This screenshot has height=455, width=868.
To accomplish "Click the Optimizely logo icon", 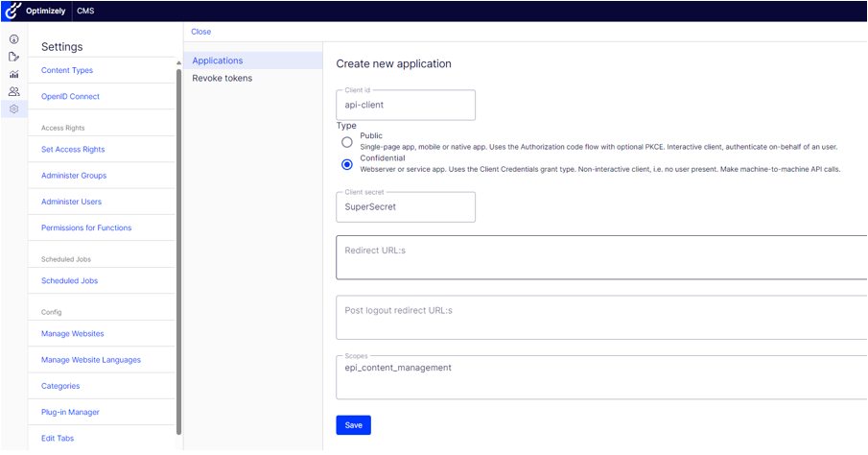I will (13, 11).
